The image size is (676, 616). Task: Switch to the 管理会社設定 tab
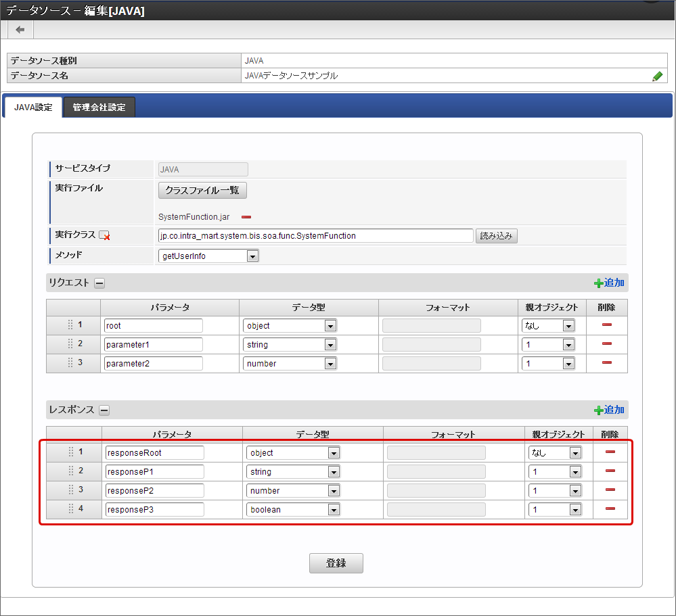click(99, 107)
